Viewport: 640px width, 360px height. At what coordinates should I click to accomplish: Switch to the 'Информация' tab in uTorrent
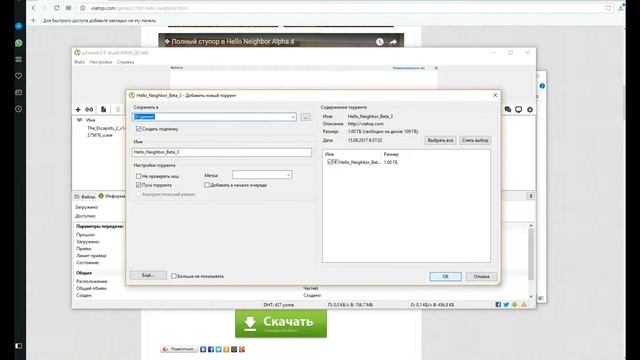112,196
